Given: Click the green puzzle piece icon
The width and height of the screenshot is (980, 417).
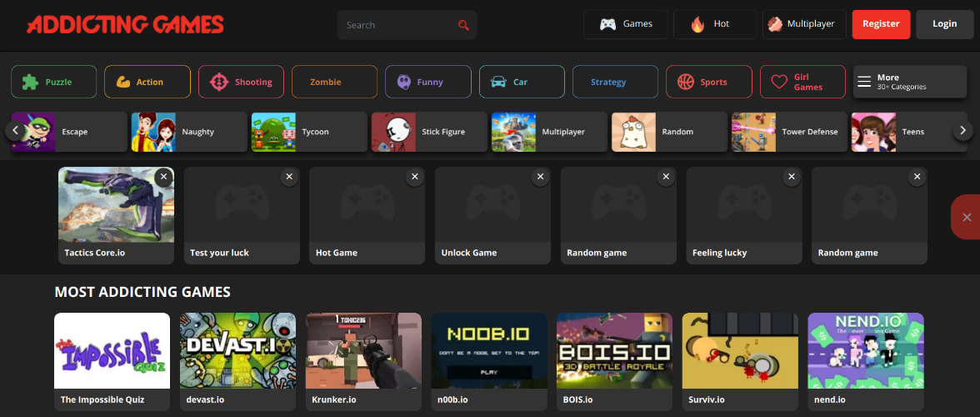Looking at the screenshot, I should tap(30, 82).
